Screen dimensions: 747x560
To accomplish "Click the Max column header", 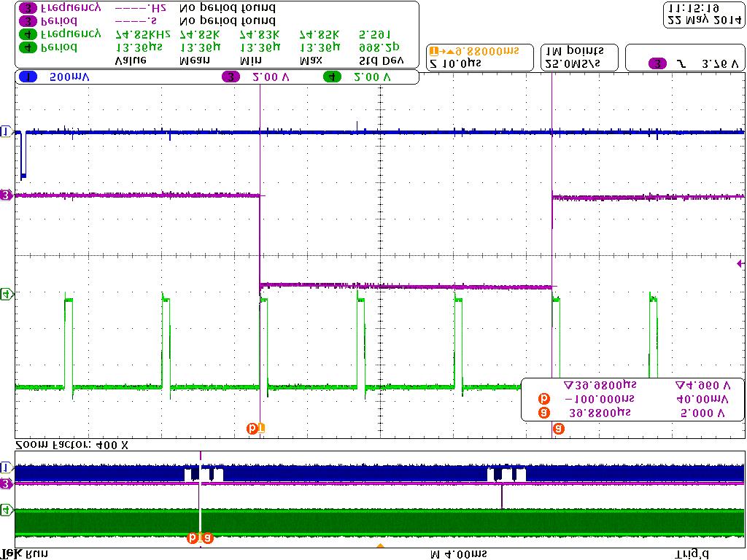I will click(x=311, y=61).
